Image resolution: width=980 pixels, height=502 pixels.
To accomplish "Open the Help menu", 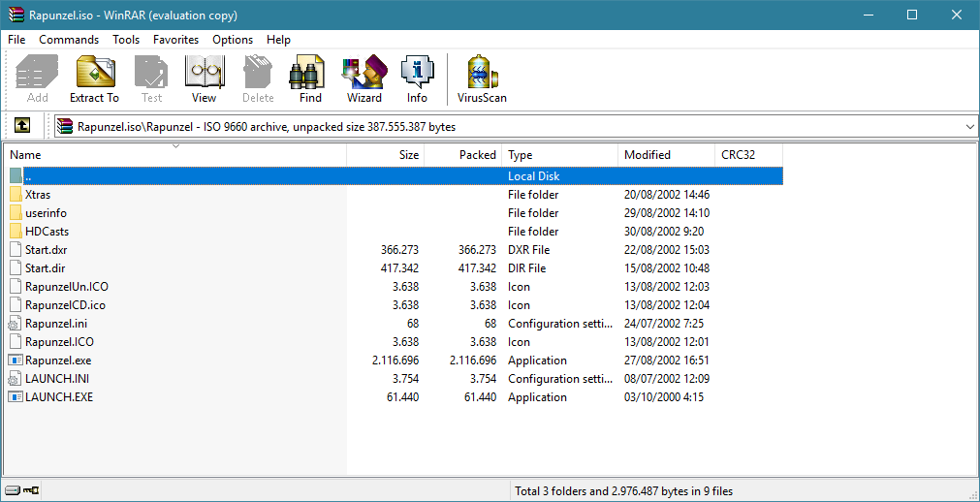I will [x=279, y=40].
